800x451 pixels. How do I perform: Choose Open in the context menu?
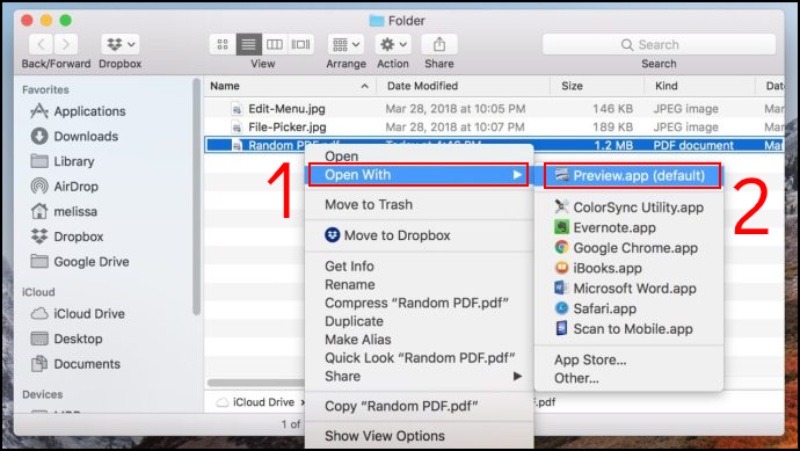[419, 156]
